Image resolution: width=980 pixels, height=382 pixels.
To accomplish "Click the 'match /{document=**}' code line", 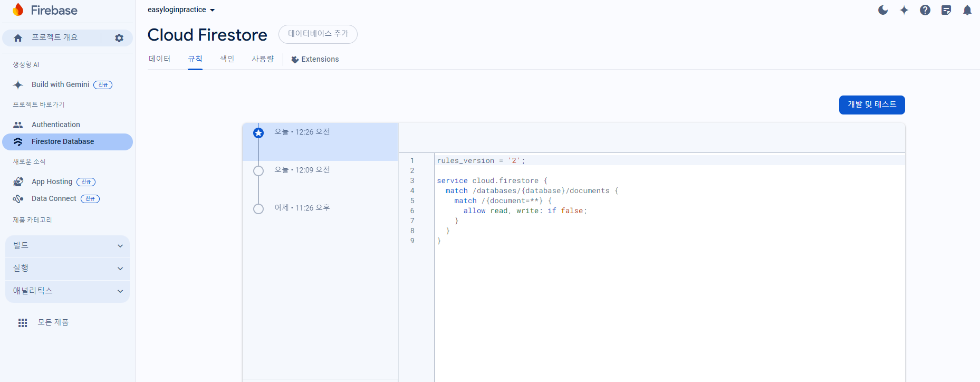I will tap(503, 201).
